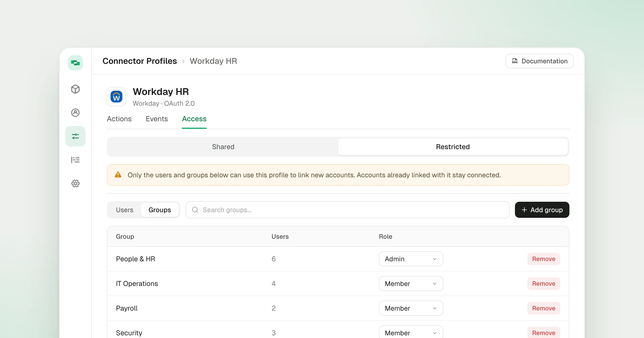Select the Payroll group name

click(127, 308)
